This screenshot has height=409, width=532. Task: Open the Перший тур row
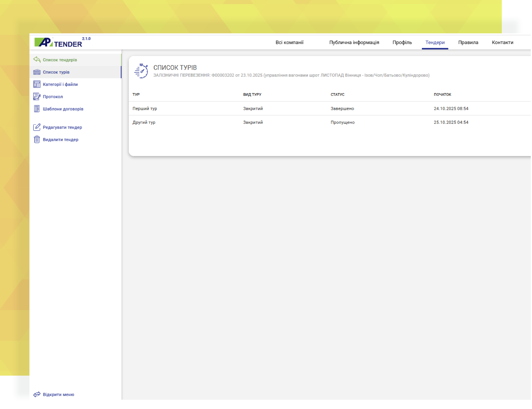coord(145,109)
